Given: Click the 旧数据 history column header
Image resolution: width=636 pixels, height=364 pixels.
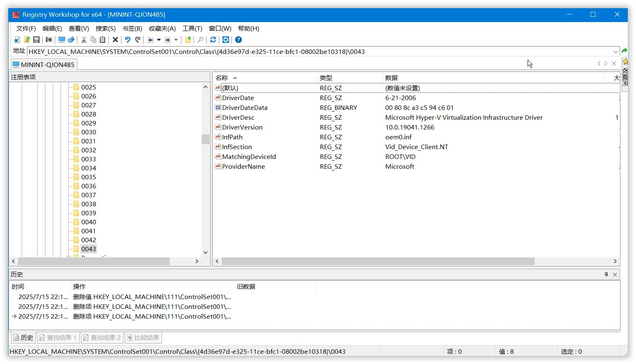Looking at the screenshot, I should point(275,286).
